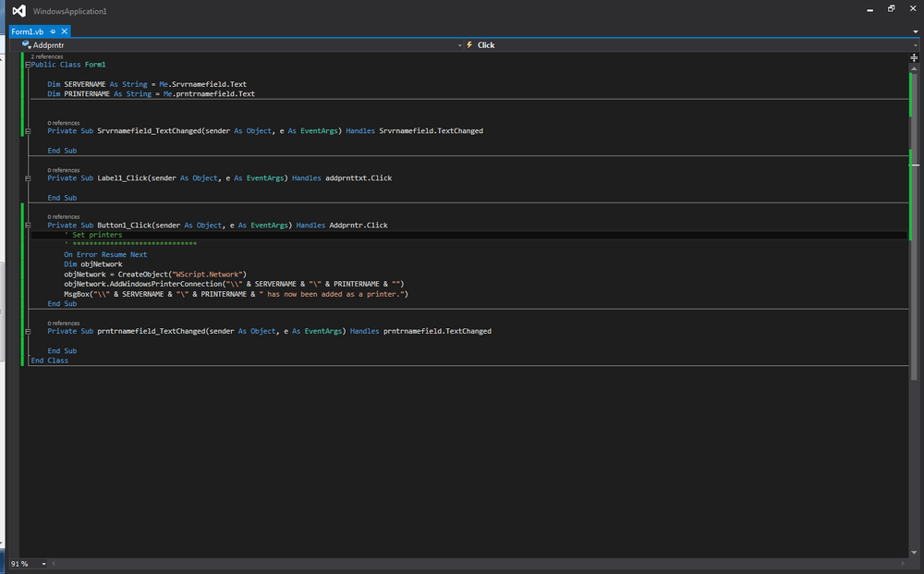Close the Form1.vb tab
This screenshot has width=924, height=574.
pos(65,31)
